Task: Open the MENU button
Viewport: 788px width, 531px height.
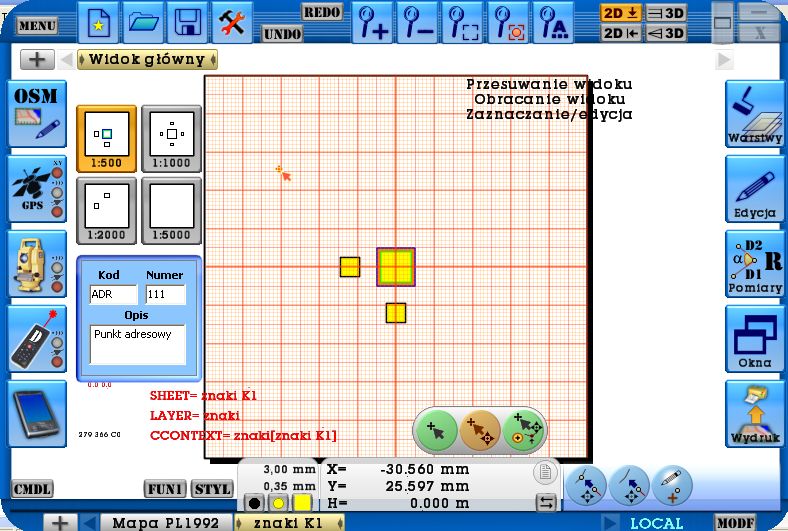Action: click(x=37, y=25)
